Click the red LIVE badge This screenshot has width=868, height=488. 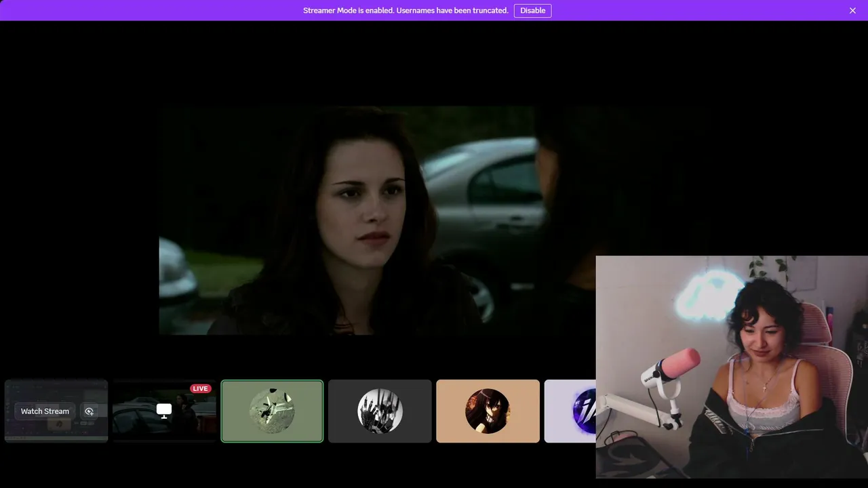coord(200,388)
